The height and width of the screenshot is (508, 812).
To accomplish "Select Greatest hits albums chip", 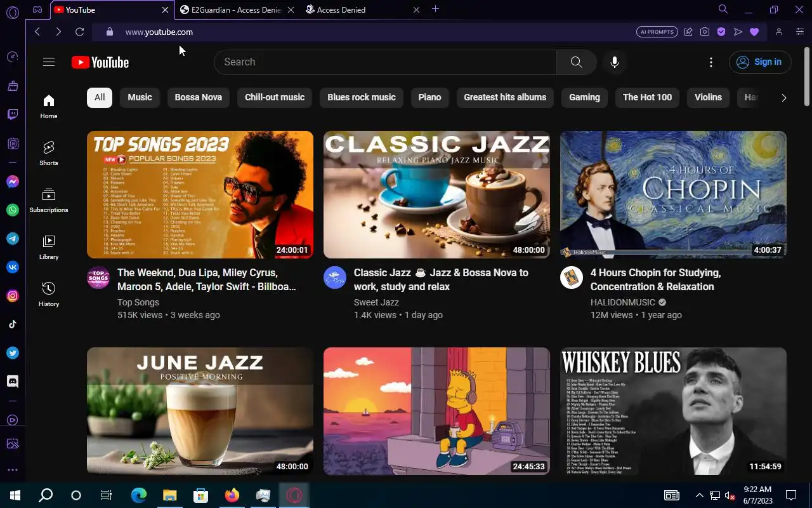I will coord(505,97).
